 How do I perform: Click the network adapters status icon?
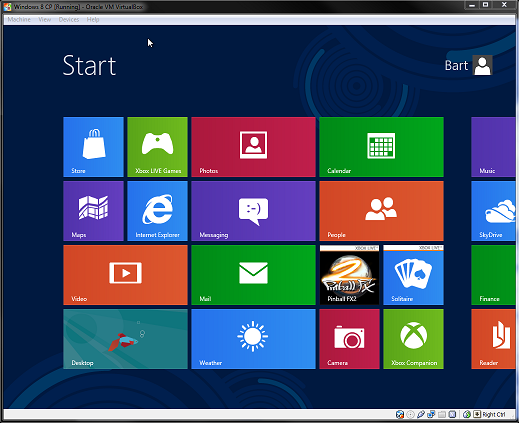click(x=431, y=414)
